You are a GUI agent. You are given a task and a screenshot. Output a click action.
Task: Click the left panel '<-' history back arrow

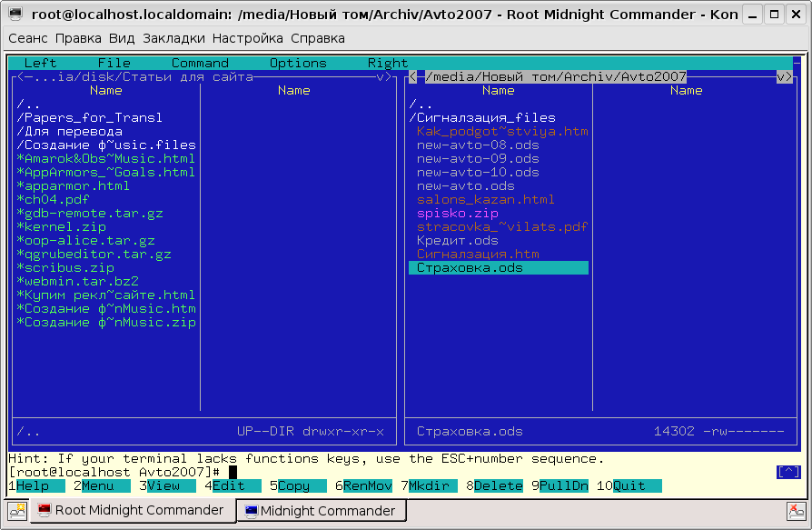click(x=25, y=76)
